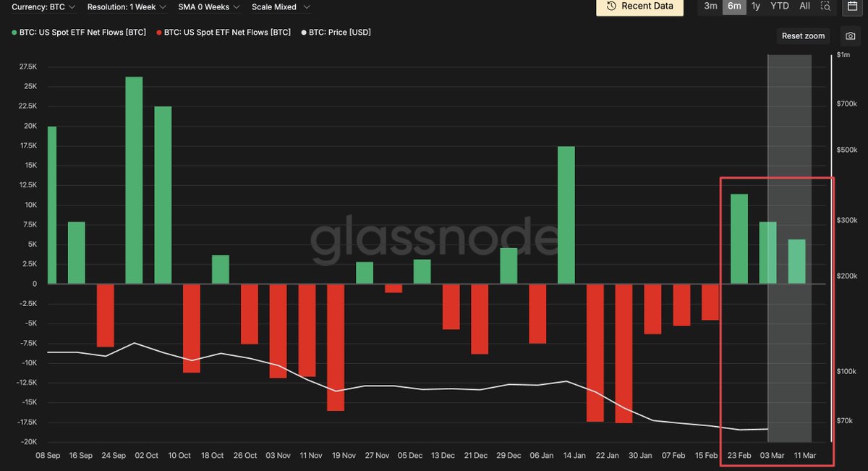
Task: Click the 02 Oct date label
Action: coord(146,456)
